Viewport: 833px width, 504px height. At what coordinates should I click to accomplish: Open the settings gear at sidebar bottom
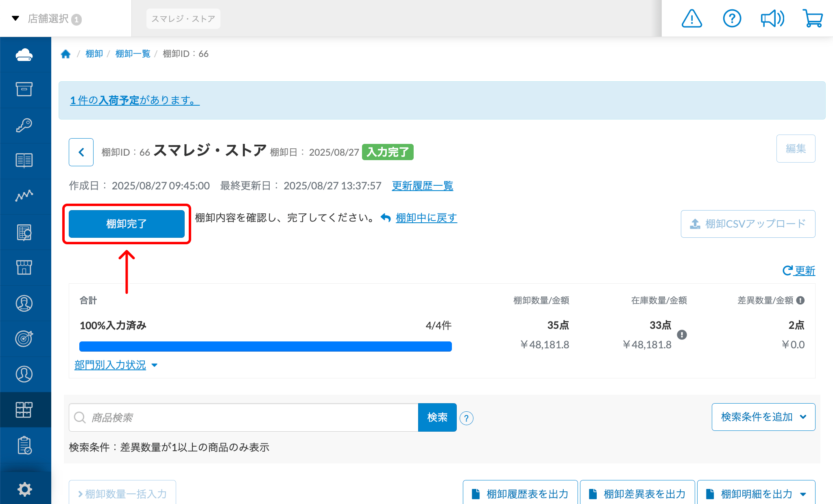[x=25, y=489]
